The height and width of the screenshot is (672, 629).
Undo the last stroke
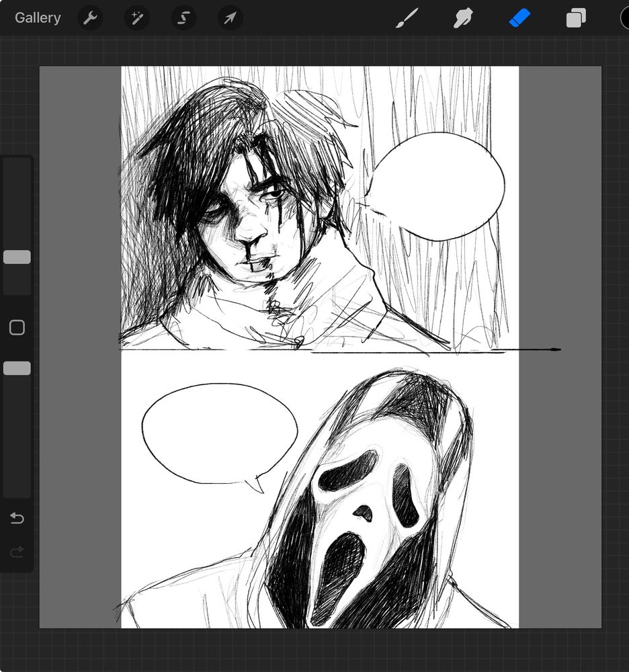coord(17,518)
